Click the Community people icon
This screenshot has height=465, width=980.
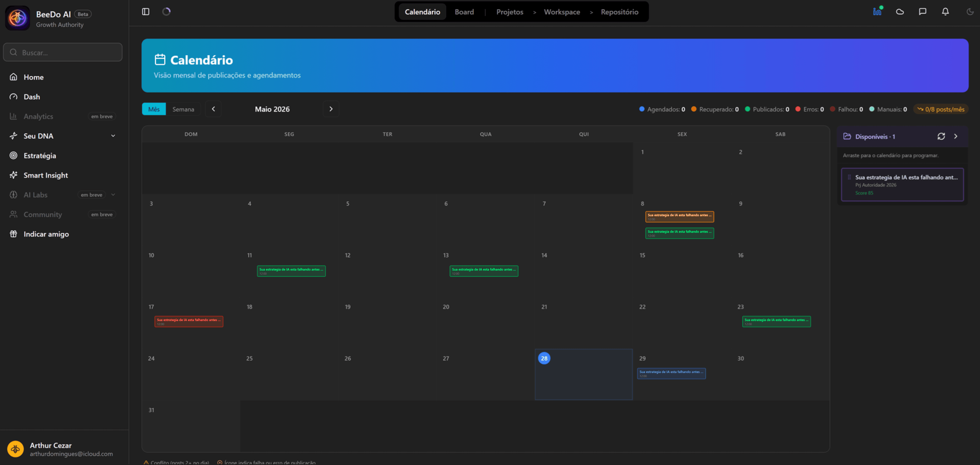pyautogui.click(x=13, y=214)
